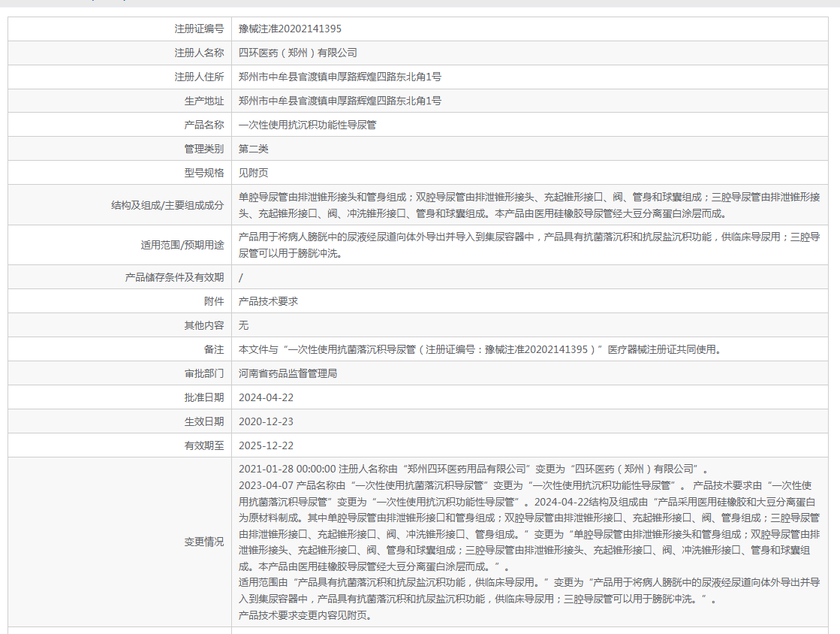Click the 适用范围/预期用途 label
The height and width of the screenshot is (634, 840).
coord(182,246)
